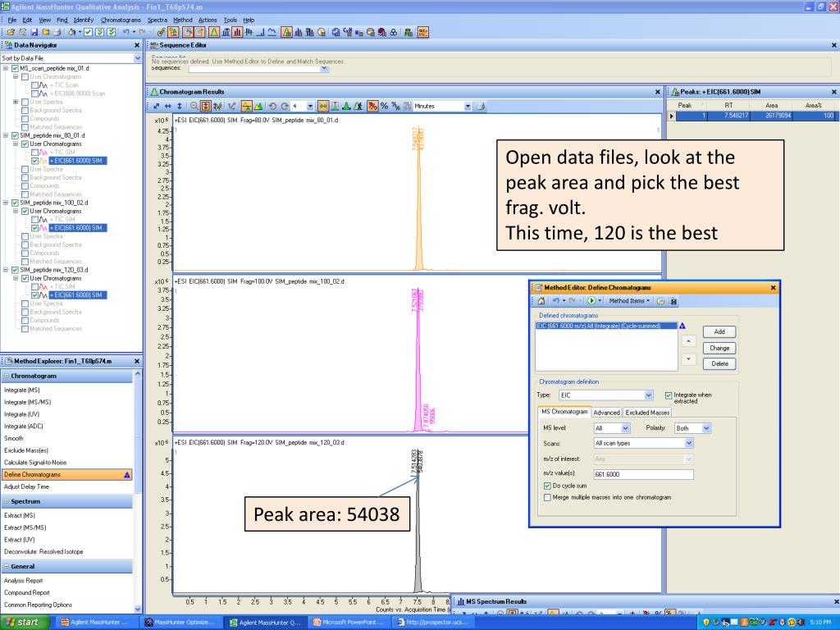Check the TIC Scan chromatogram under MS_scan_peptide

34,85
